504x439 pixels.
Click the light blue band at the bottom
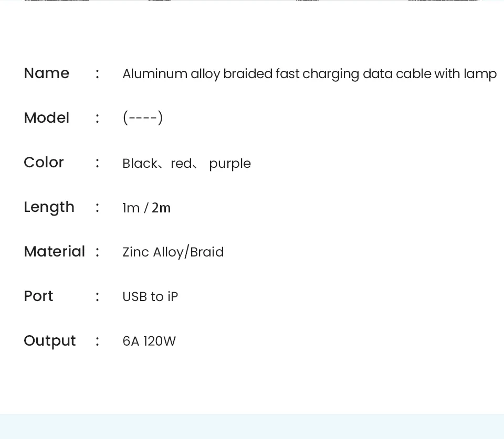[252, 426]
